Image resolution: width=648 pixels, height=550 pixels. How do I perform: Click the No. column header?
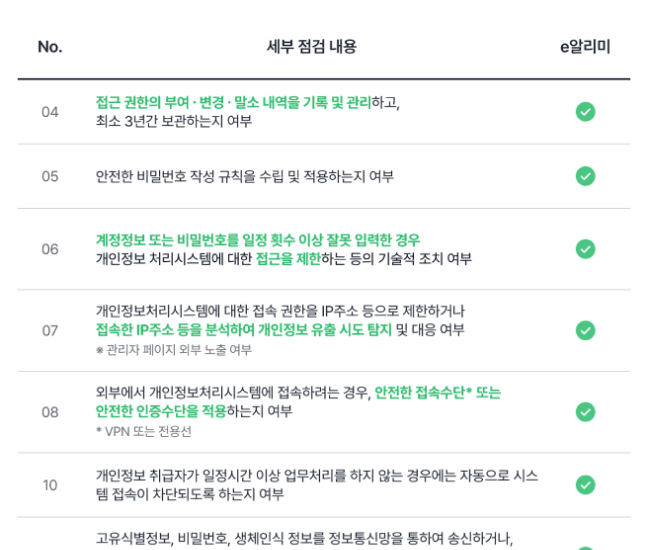[50, 47]
